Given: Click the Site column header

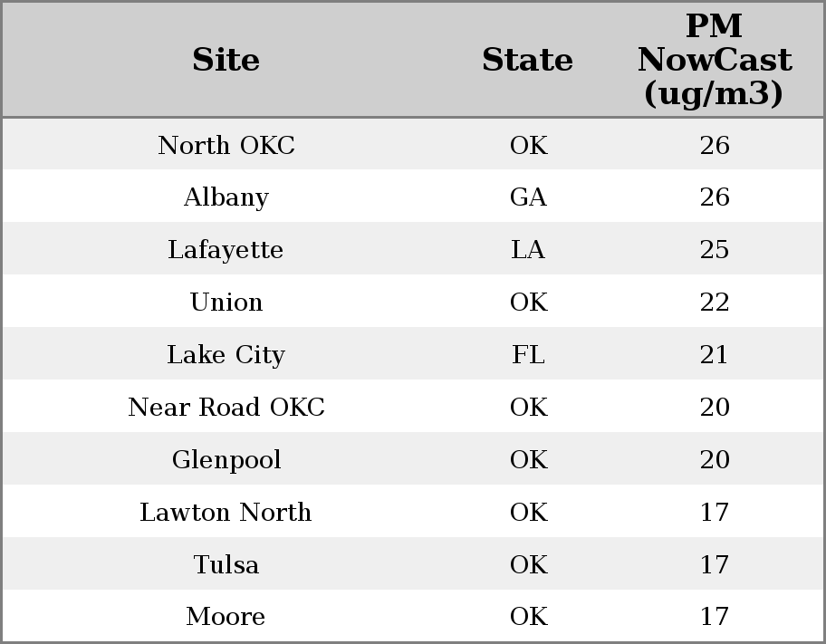Looking at the screenshot, I should point(226,60).
